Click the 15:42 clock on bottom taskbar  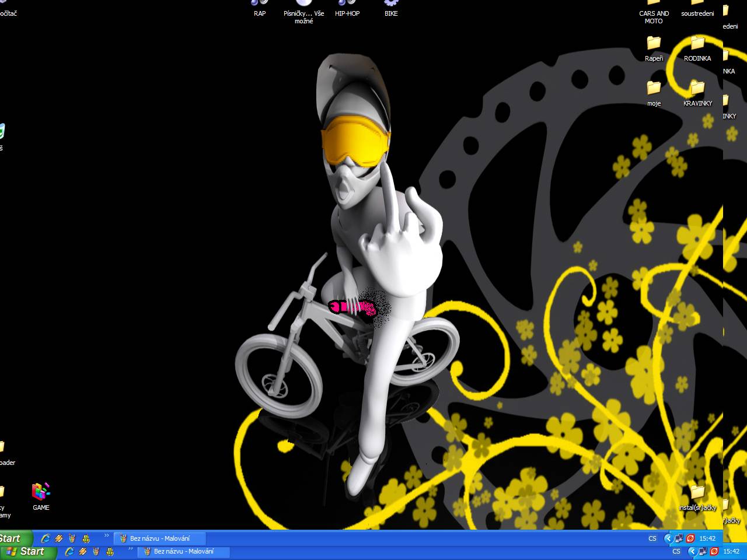pos(731,552)
